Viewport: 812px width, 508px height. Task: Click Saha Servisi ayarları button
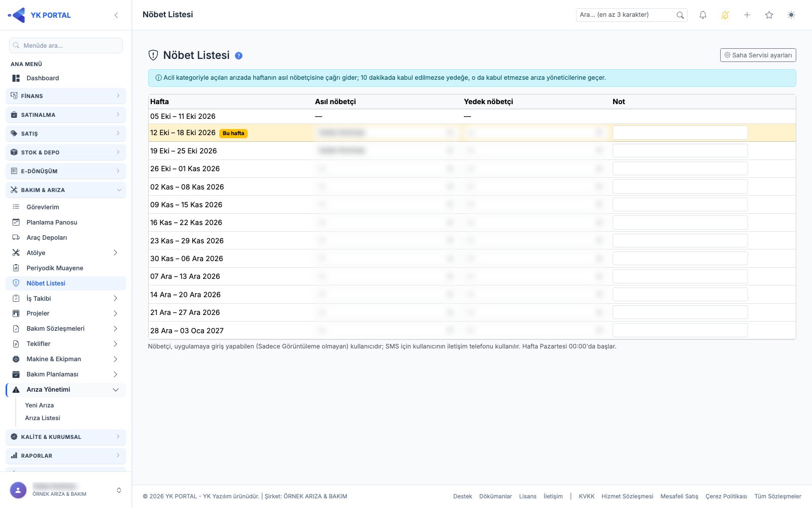tap(758, 55)
